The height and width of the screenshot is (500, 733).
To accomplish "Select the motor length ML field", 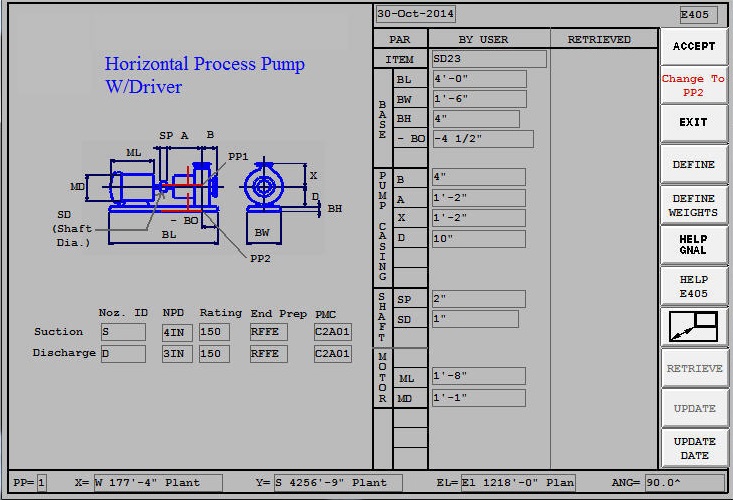I will click(x=479, y=377).
